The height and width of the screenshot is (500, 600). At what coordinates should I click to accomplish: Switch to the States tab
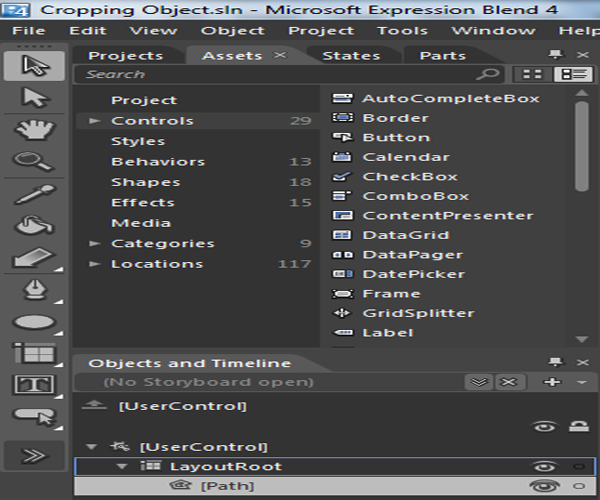[351, 56]
